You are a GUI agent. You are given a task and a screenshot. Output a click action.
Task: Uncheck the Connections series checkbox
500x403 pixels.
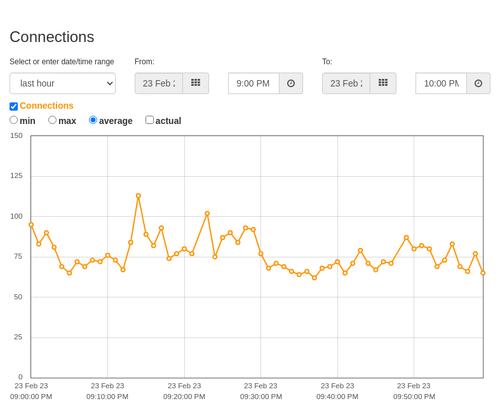(14, 106)
